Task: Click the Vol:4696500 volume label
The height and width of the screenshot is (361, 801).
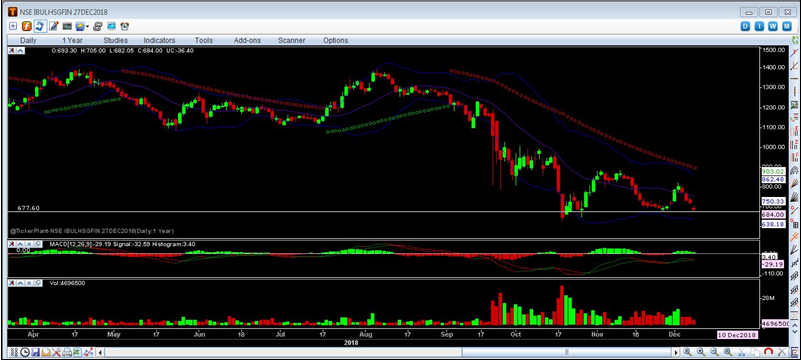Action: point(68,283)
